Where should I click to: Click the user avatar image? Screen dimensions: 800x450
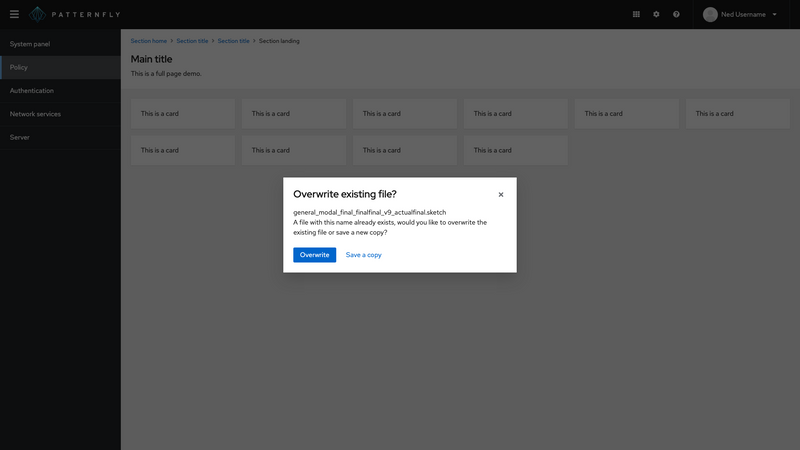(x=710, y=14)
